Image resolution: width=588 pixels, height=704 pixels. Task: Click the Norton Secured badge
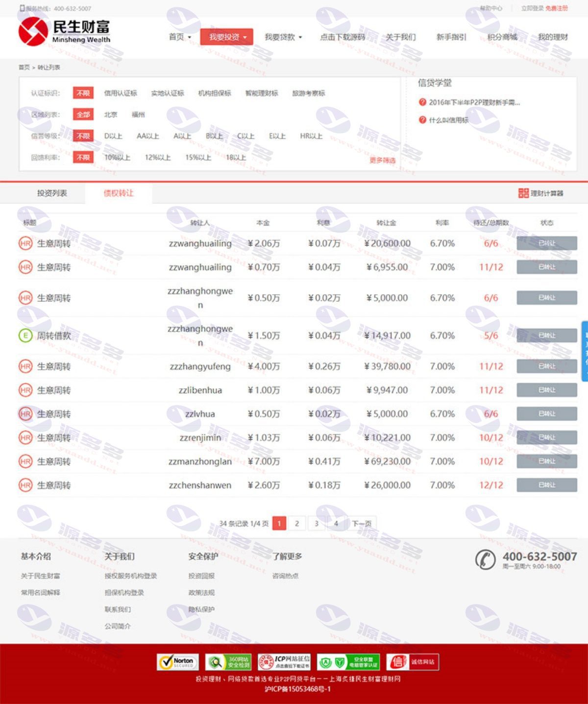178,662
